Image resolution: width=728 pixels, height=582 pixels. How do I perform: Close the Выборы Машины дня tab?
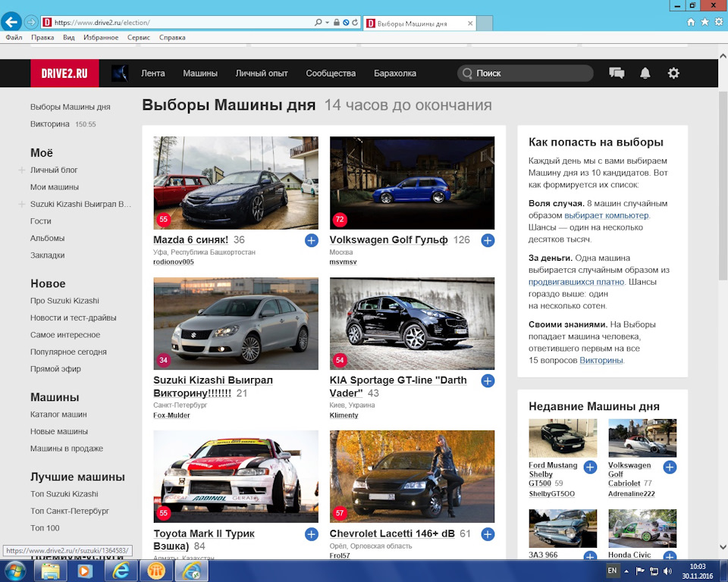[470, 23]
